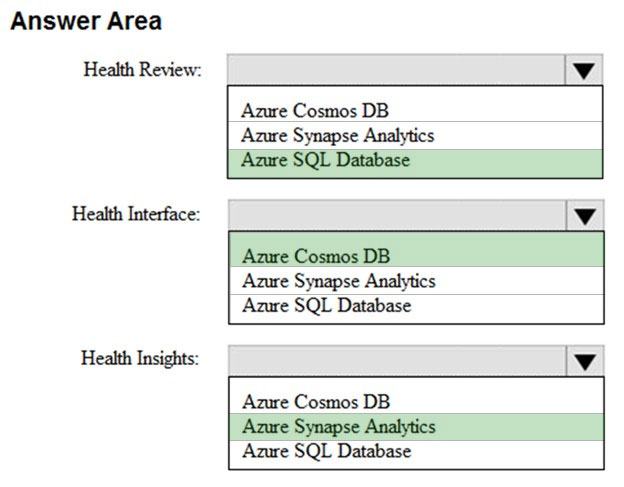Click the Health Insights label
The width and height of the screenshot is (624, 487).
point(140,358)
